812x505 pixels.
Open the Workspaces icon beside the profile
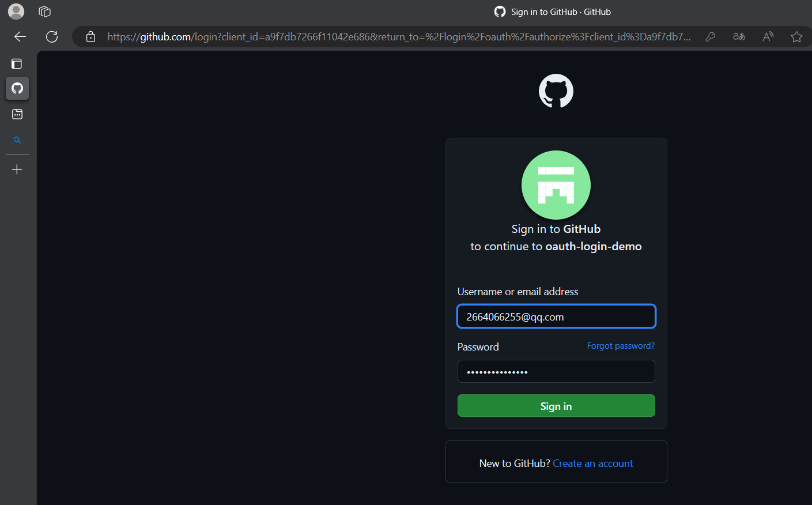coord(44,12)
